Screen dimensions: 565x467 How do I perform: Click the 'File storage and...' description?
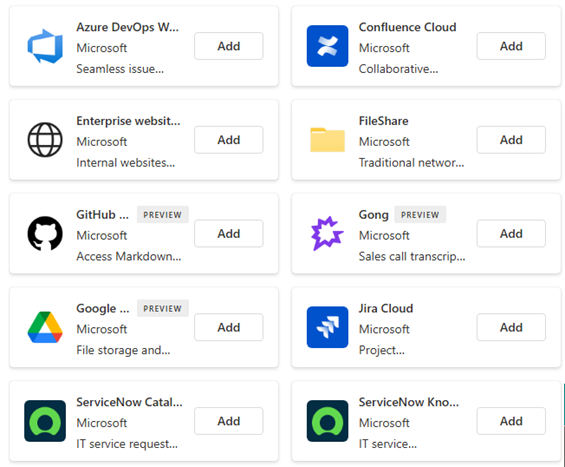(x=123, y=350)
